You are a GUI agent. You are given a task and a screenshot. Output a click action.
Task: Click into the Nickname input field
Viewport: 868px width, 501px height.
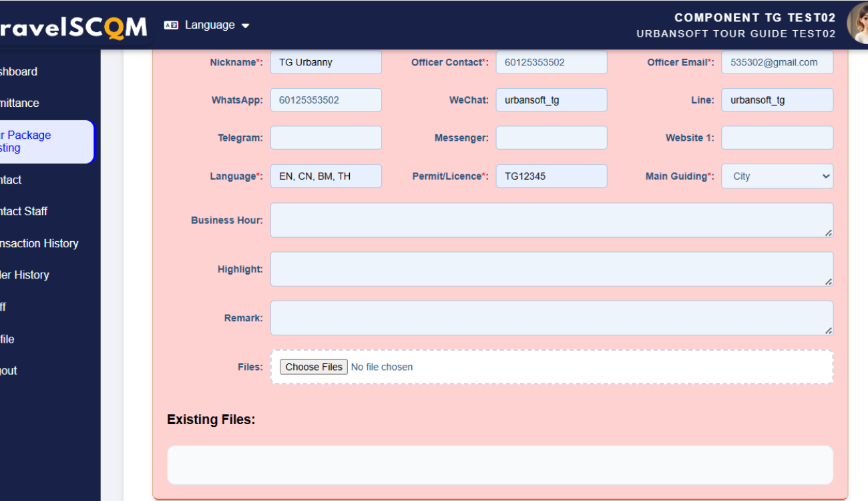tap(326, 62)
